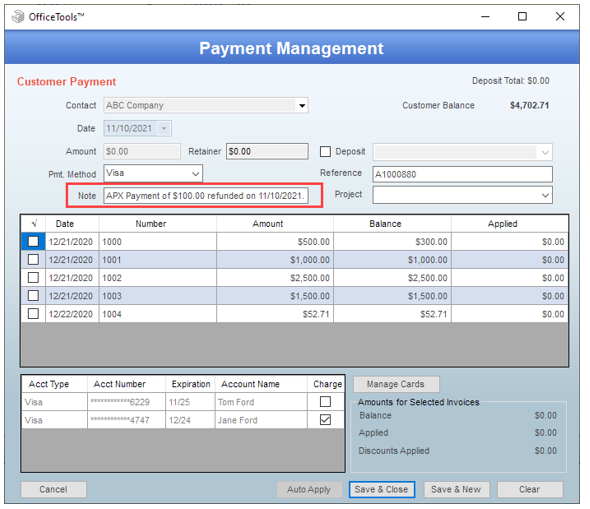Uncheck Charge for Jane Ford card
The image size is (590, 509).
325,419
